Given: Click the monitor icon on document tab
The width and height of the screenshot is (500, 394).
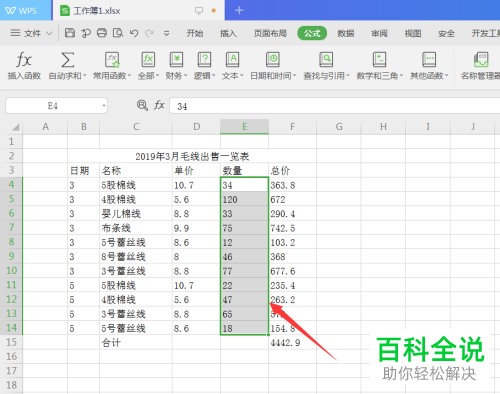Looking at the screenshot, I should (199, 11).
